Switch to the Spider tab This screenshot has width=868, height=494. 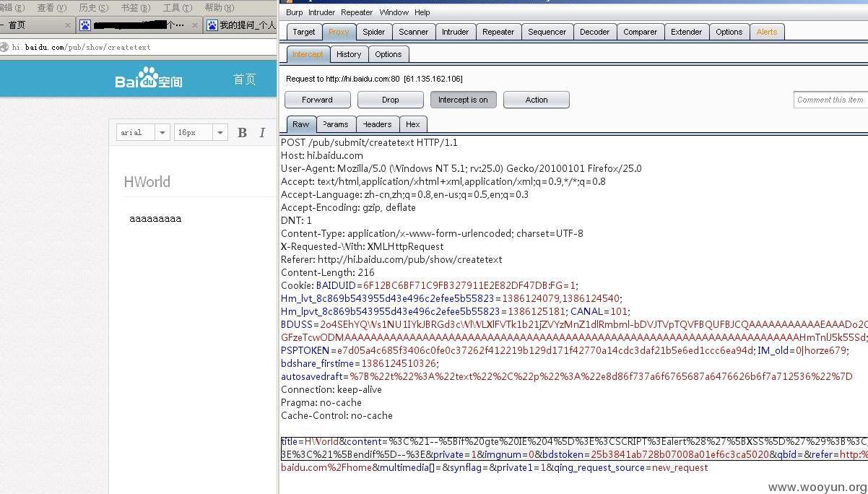(x=374, y=32)
